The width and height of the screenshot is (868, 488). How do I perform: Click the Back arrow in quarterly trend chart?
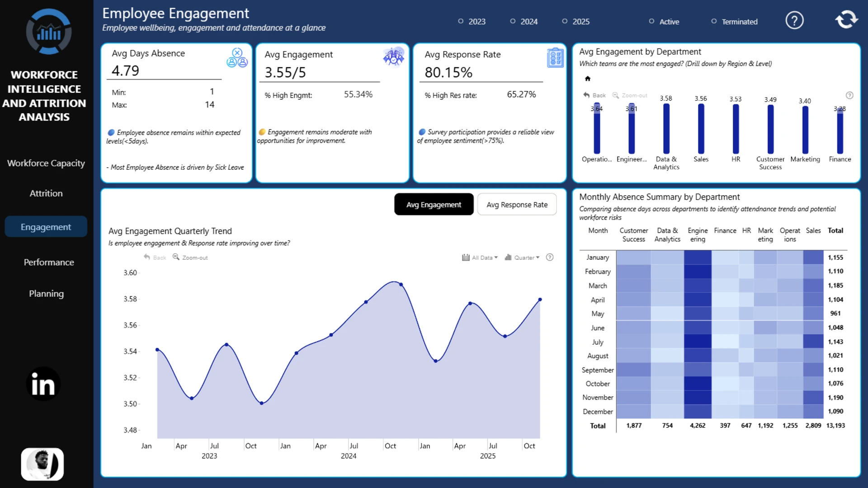click(x=155, y=258)
